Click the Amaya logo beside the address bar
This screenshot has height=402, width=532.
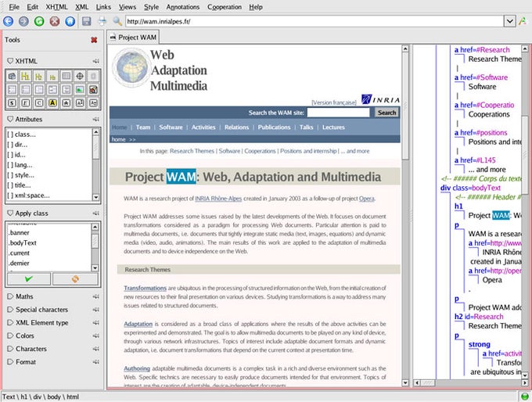523,21
